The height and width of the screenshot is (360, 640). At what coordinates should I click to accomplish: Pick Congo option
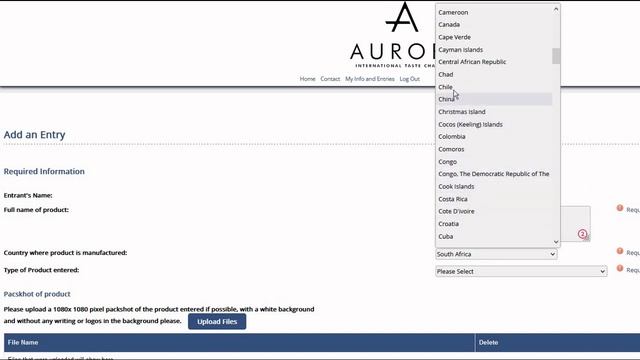click(494, 162)
